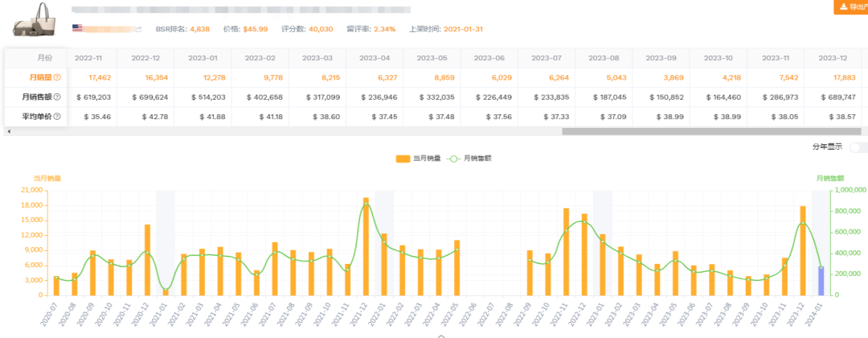Screen dimensions: 868x338
Task: Click the tallest orange bar at 2021-12
Action: 366,246
